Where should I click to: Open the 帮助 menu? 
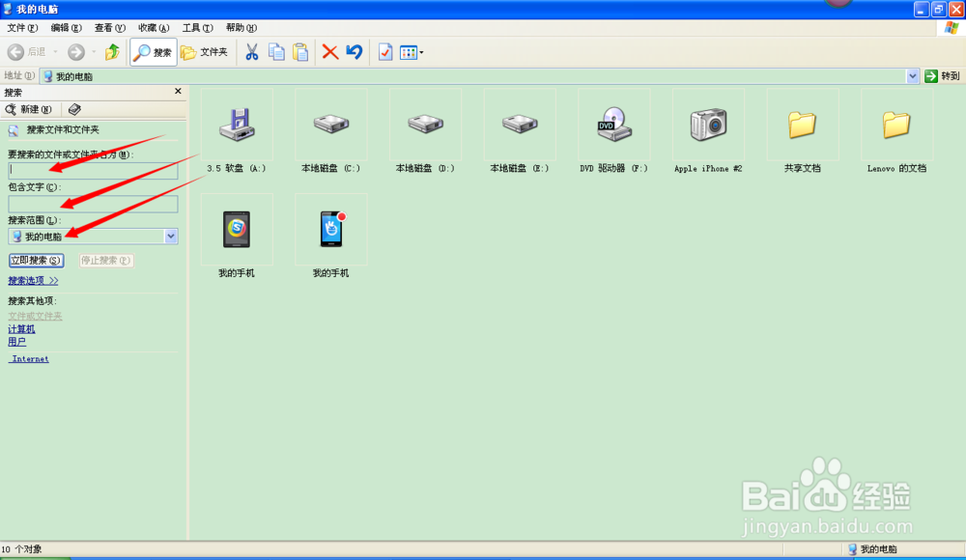[241, 28]
